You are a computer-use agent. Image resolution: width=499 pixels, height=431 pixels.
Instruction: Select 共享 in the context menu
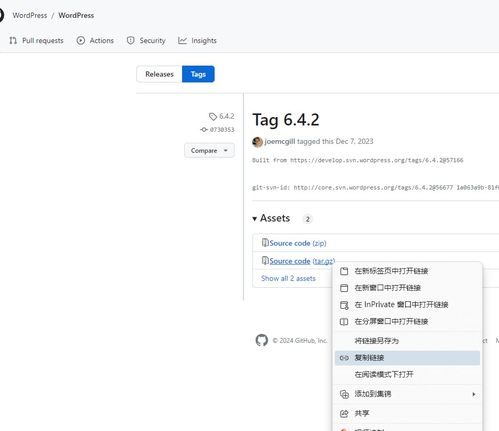coord(407,413)
